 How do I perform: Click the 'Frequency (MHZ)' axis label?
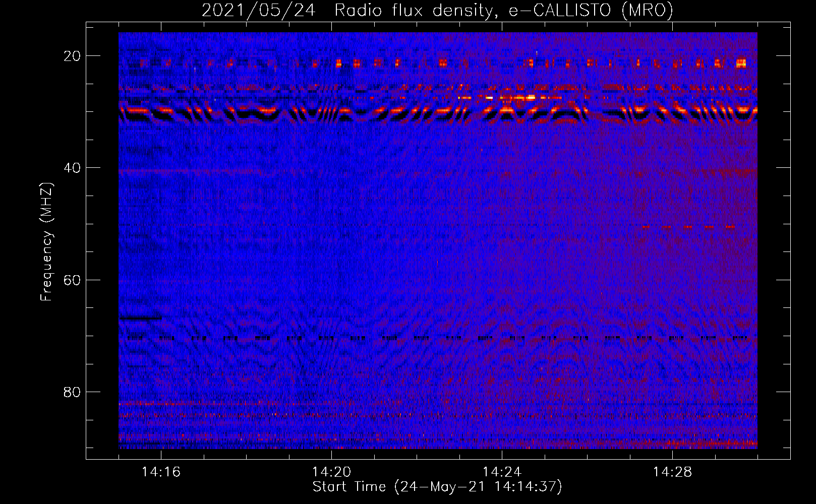coord(46,242)
